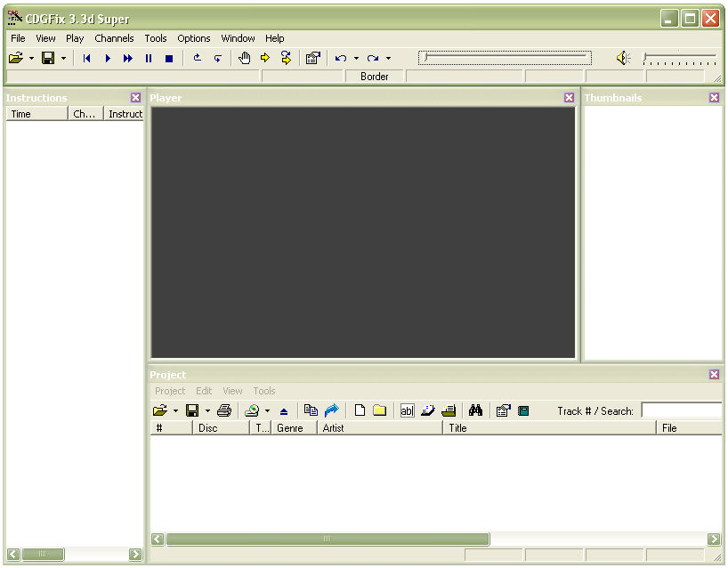
Task: Expand the main toolbar Open dropdown arrow
Action: point(31,59)
